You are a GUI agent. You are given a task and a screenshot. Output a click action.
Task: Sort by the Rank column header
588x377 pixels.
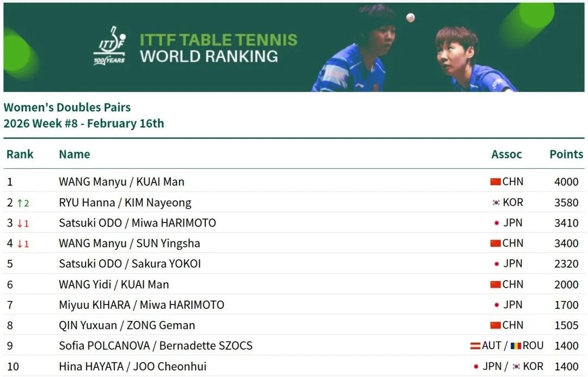coord(20,154)
